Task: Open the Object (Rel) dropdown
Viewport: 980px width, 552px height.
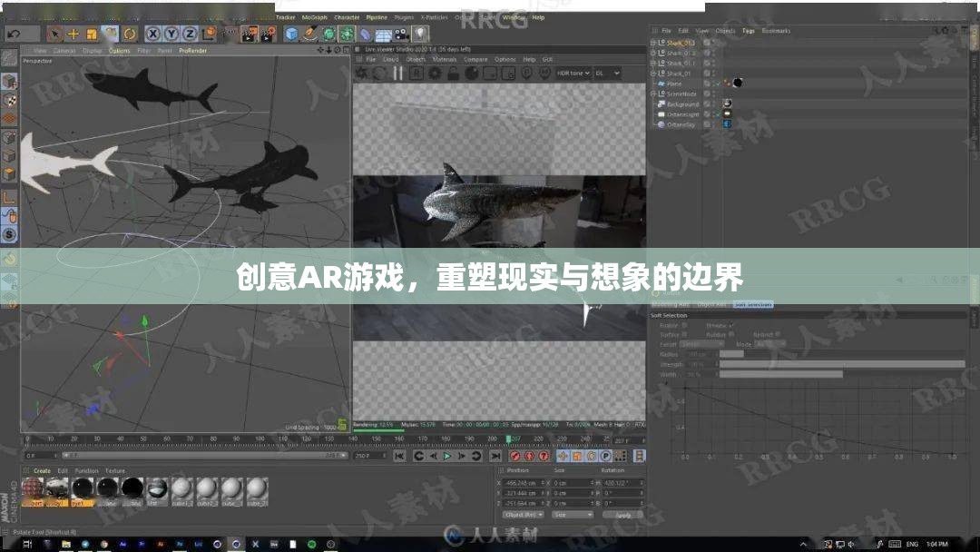Action: click(x=524, y=515)
